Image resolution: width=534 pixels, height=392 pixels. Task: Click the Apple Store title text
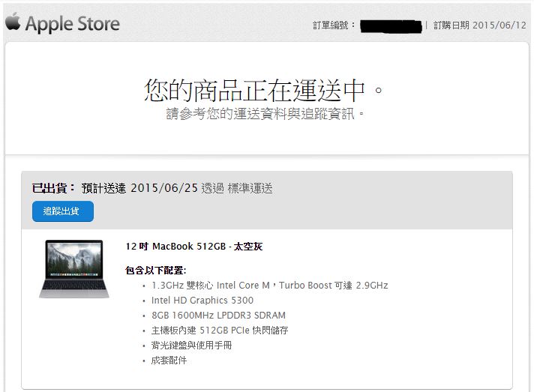(73, 24)
